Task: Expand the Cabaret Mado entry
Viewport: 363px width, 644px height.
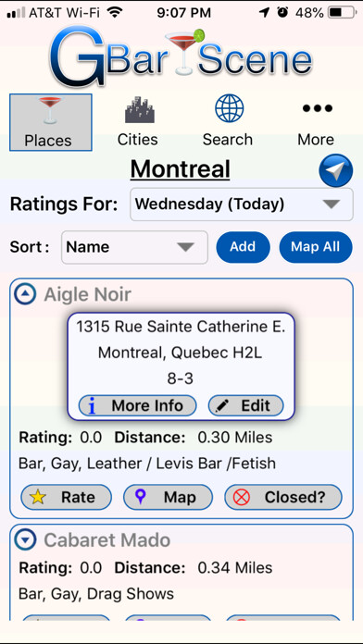Action: (25, 540)
